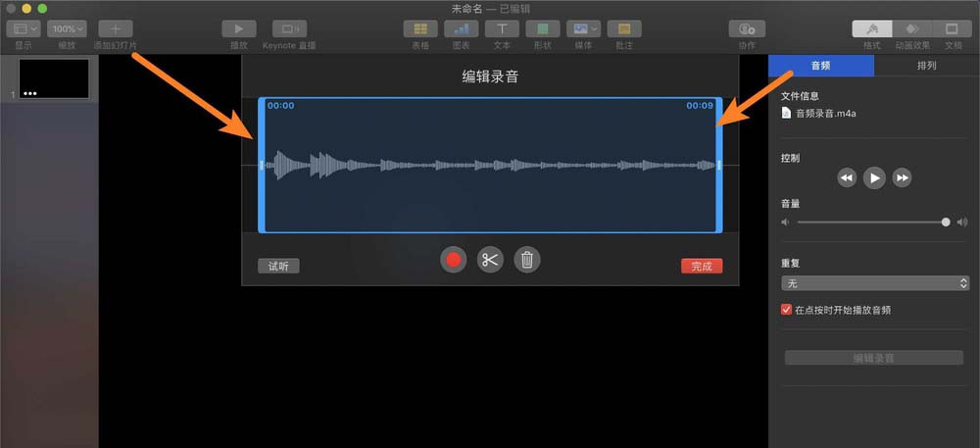This screenshot has height=448, width=980.
Task: Click the right trim handle of waveform
Action: pos(719,165)
